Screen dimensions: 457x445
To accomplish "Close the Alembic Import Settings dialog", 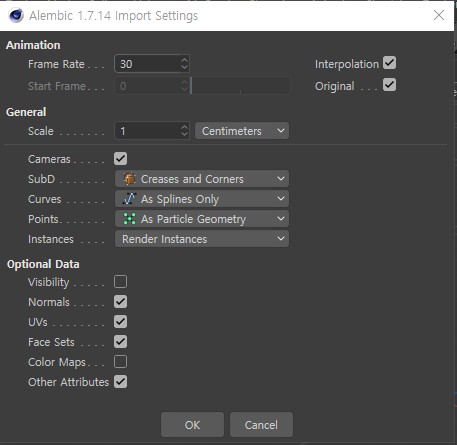I will coord(439,15).
